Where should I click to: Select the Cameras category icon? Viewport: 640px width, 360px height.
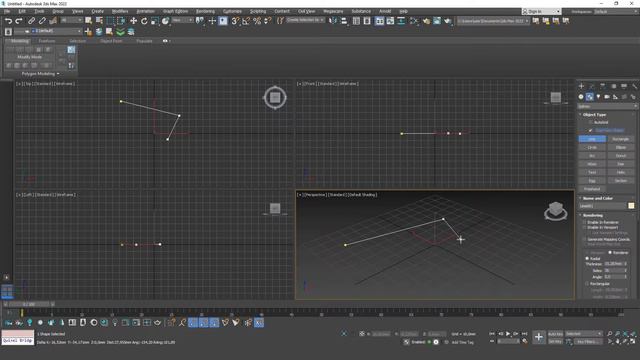point(607,97)
